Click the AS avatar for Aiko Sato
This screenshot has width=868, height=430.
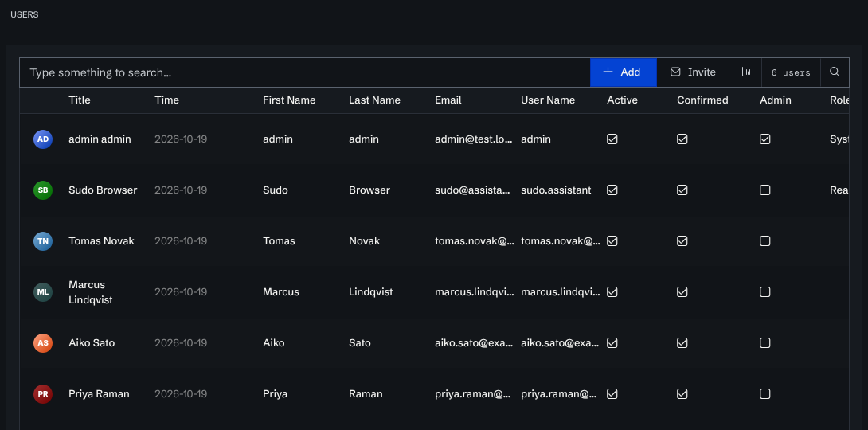pyautogui.click(x=43, y=342)
